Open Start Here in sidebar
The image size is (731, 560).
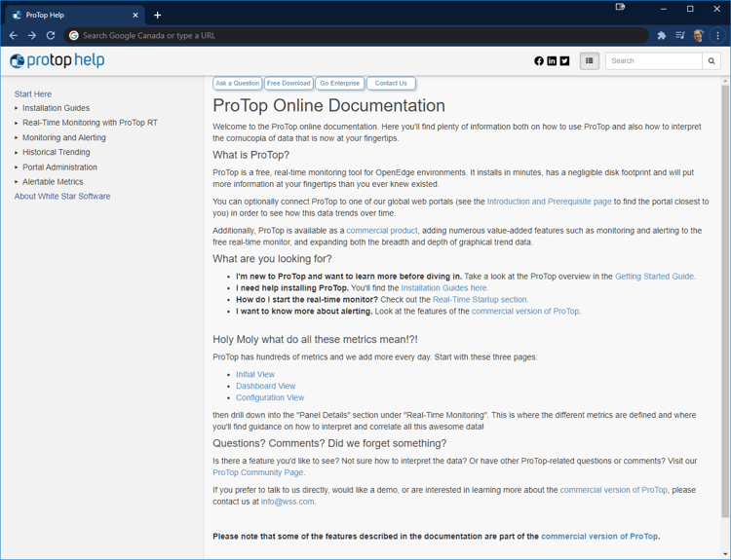(x=32, y=94)
